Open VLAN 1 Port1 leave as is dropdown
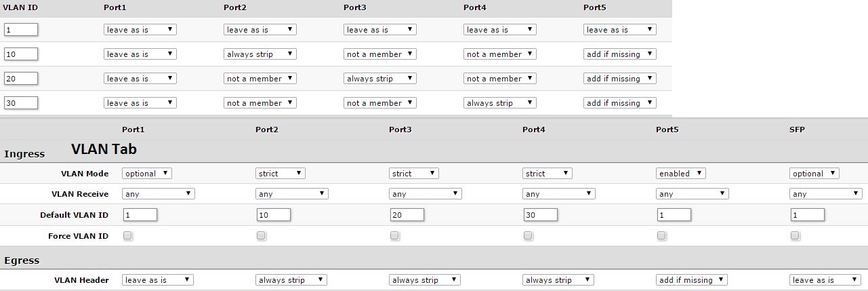The height and width of the screenshot is (291, 868). (x=140, y=30)
